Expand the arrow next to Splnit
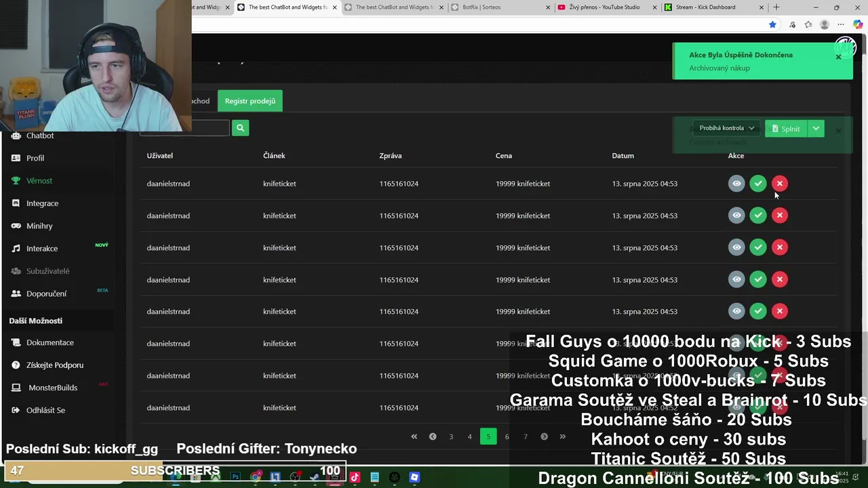Screen dimensions: 868x488 coord(816,128)
